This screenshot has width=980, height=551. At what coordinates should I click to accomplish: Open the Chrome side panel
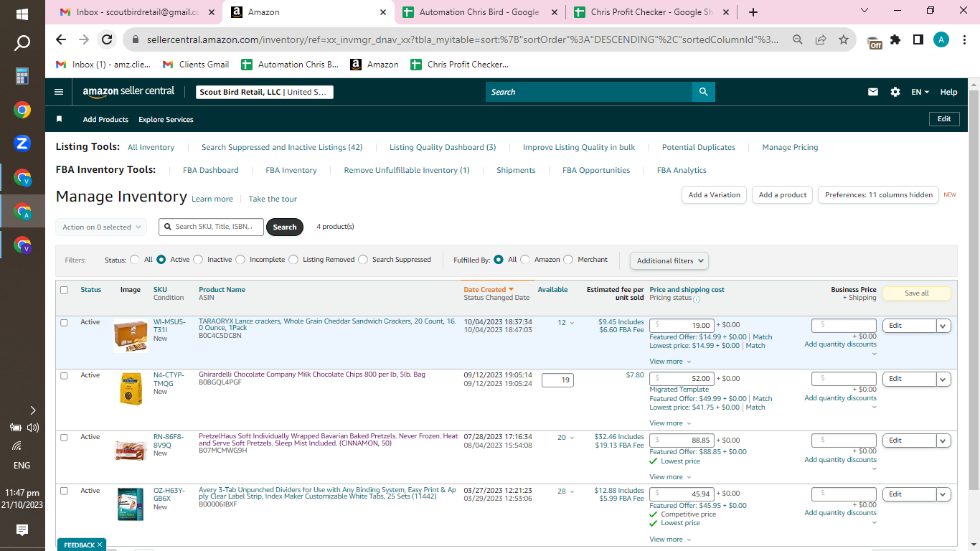click(x=918, y=40)
